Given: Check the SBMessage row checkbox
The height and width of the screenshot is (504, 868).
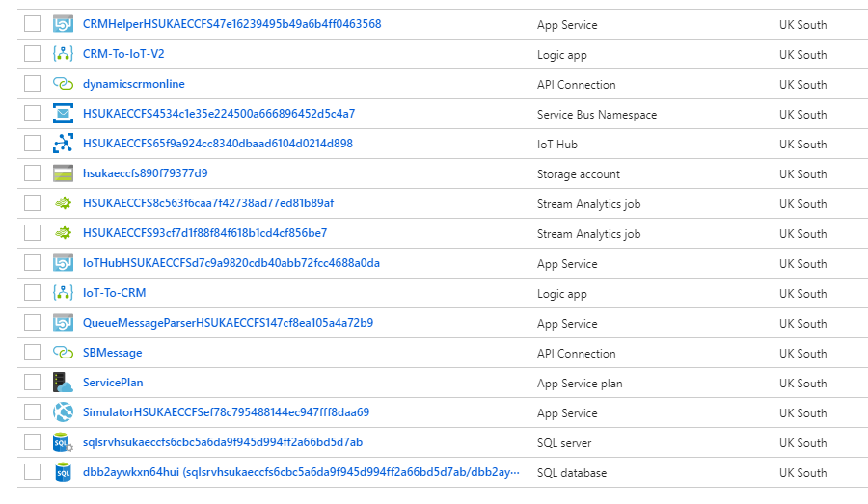Looking at the screenshot, I should (x=32, y=353).
